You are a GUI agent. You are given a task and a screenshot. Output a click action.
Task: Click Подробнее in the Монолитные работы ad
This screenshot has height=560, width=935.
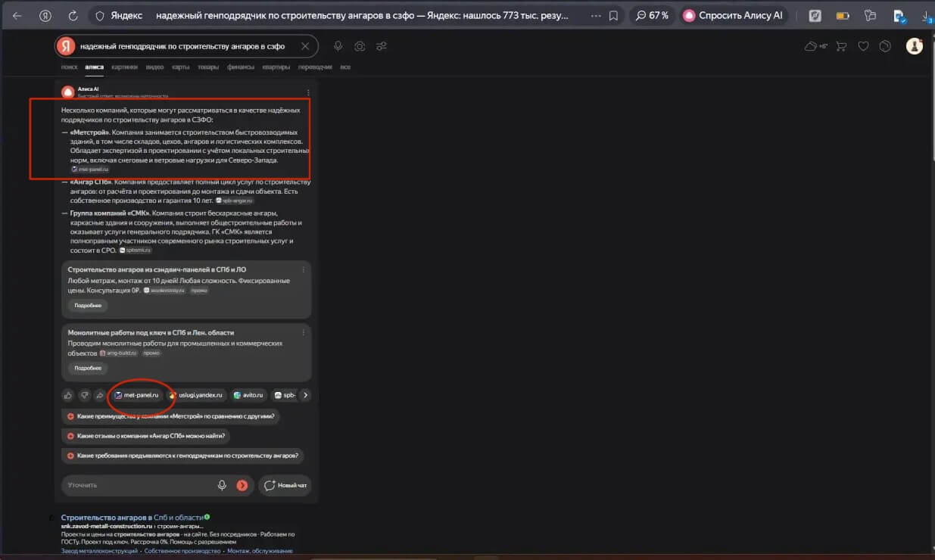[x=88, y=368]
